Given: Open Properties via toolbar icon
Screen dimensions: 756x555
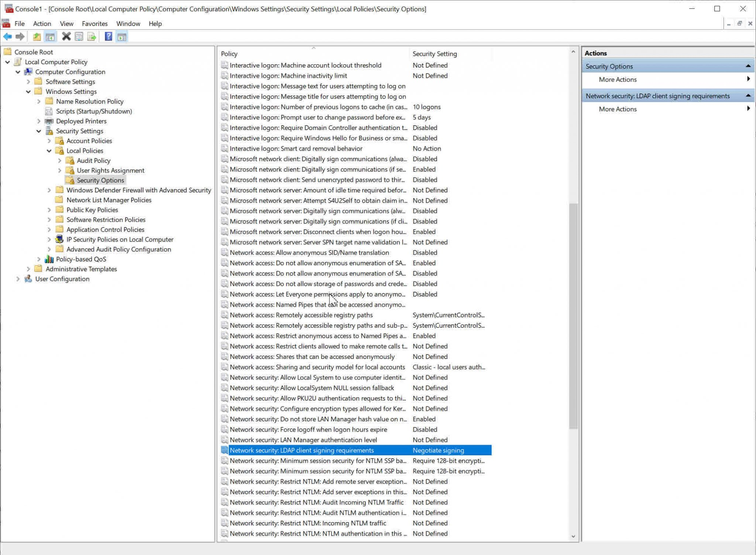Looking at the screenshot, I should 79,37.
